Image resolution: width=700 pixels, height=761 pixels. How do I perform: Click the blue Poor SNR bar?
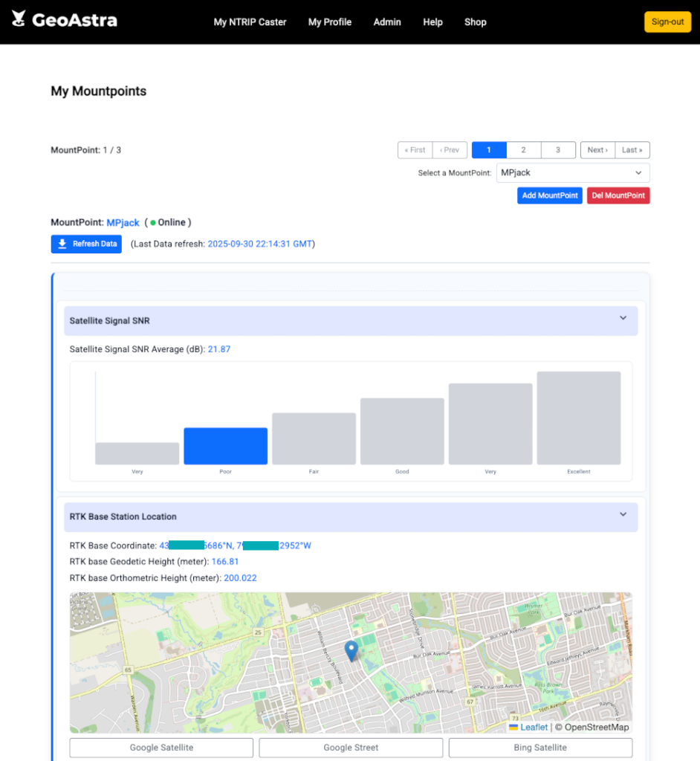[225, 446]
